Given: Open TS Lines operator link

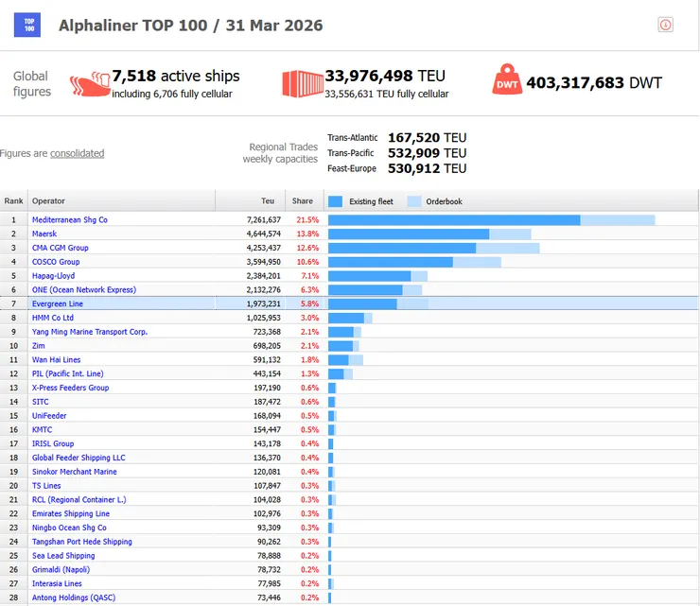Looking at the screenshot, I should point(46,486).
